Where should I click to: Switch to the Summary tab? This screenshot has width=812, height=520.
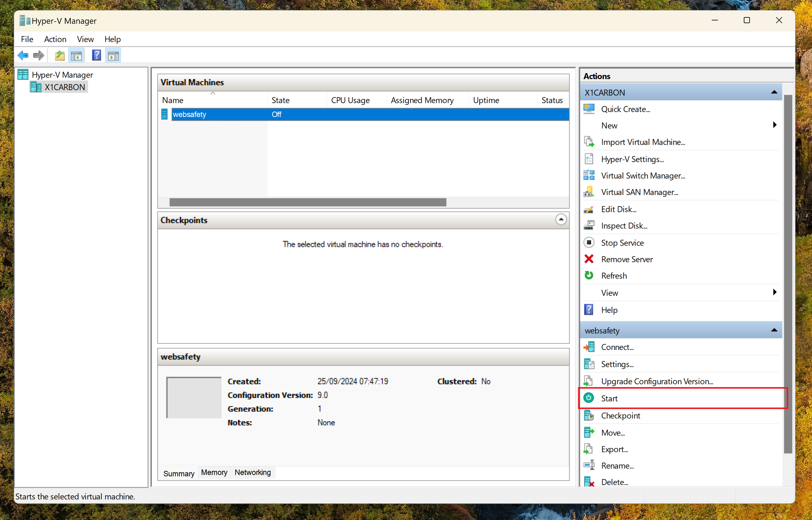coord(179,473)
